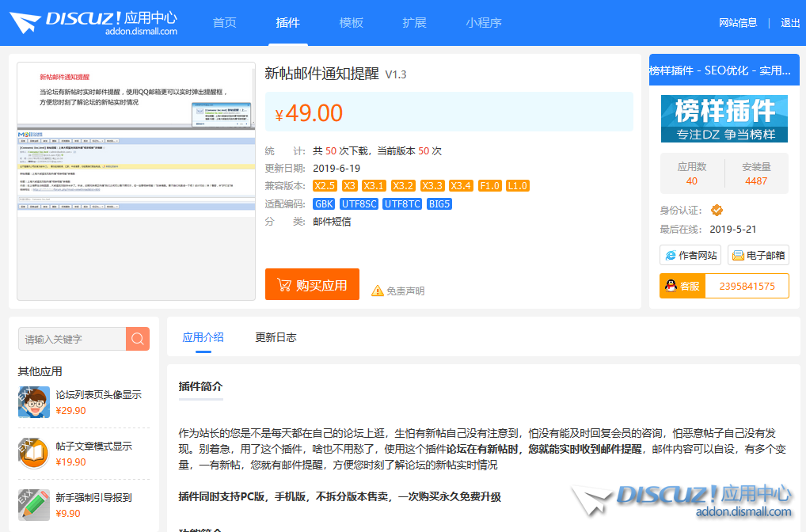The image size is (806, 532).
Task: Click the price ¥29.90 under 其他应用
Action: [70, 411]
